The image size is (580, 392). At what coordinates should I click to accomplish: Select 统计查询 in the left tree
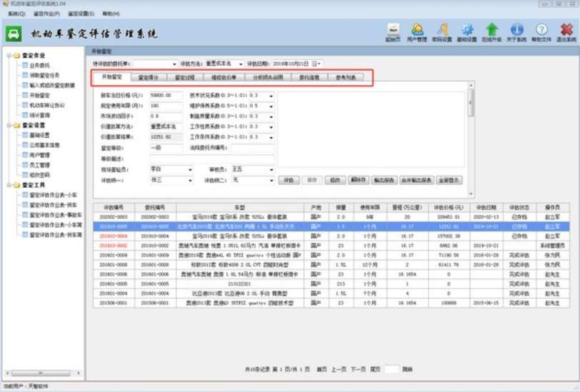click(36, 114)
